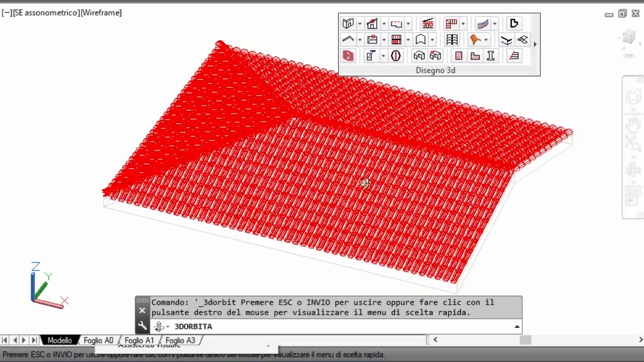Open the stairs tool dropdown arrow
The height and width of the screenshot is (362, 644).
(463, 24)
